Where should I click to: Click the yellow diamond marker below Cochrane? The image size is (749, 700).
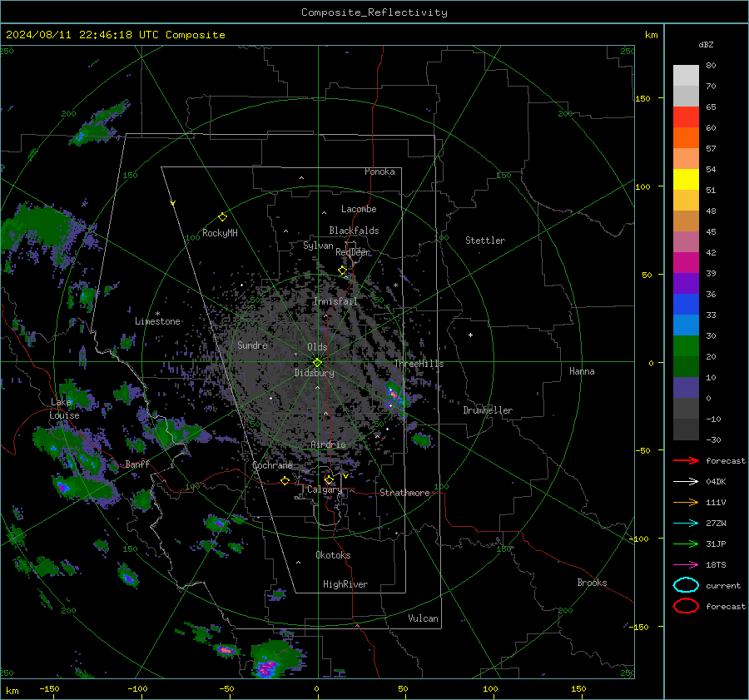pyautogui.click(x=285, y=480)
